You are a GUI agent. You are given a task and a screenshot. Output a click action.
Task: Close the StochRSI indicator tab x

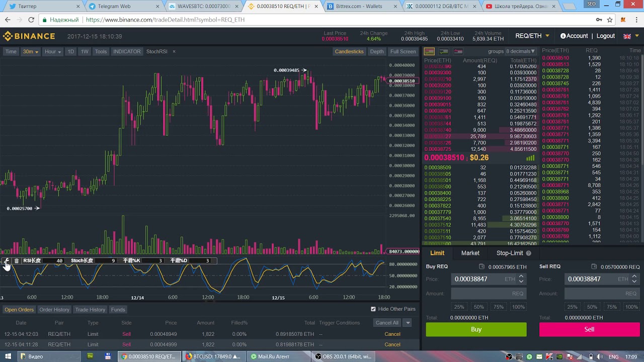pyautogui.click(x=174, y=51)
